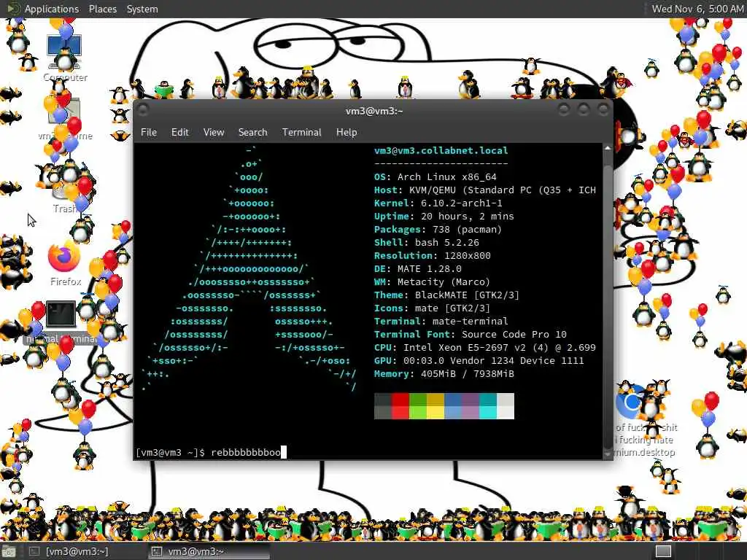
Task: Click the terminal scrollbar up arrow
Action: [x=608, y=148]
